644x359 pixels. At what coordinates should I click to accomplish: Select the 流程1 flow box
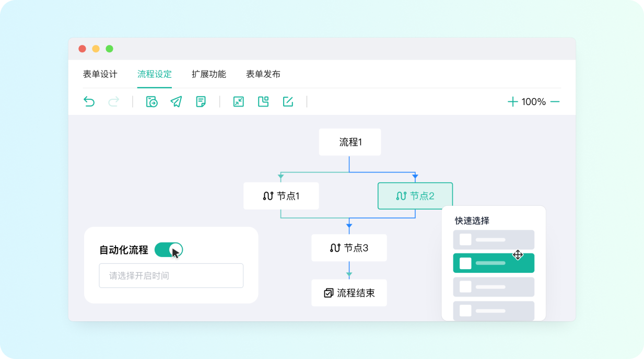[x=350, y=142]
